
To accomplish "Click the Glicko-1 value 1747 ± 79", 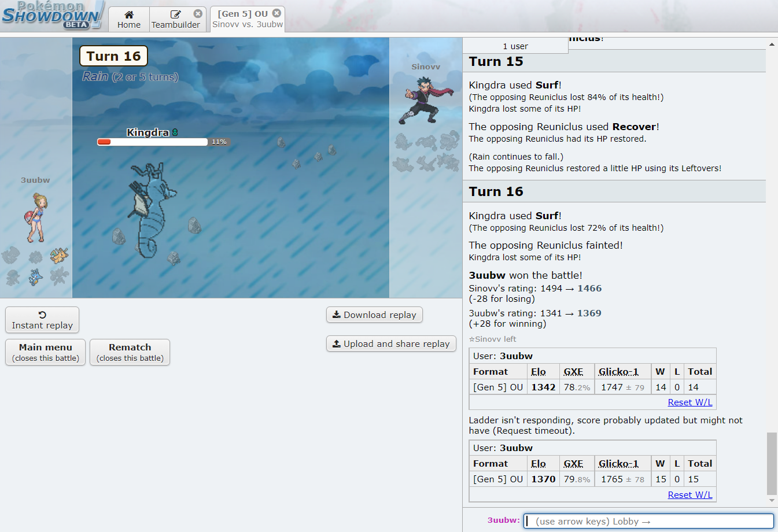I will [622, 387].
